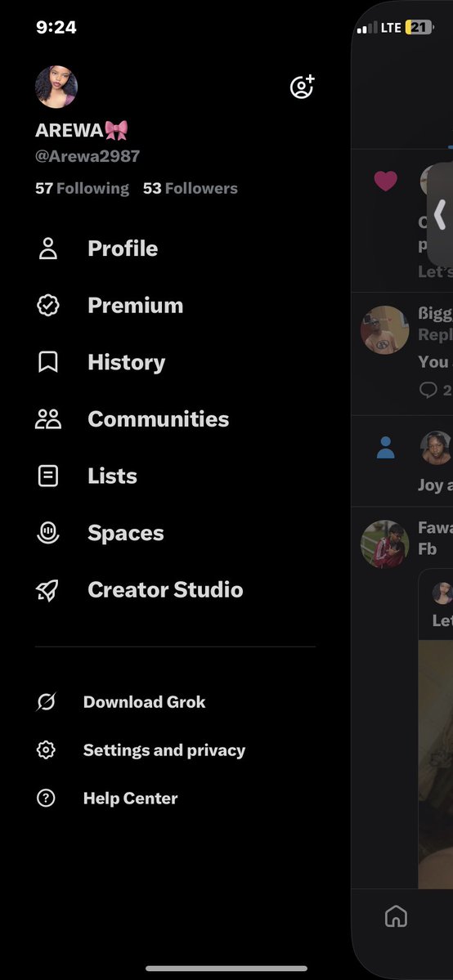Click the Creator Studio rocket icon
This screenshot has height=980, width=453.
47,590
